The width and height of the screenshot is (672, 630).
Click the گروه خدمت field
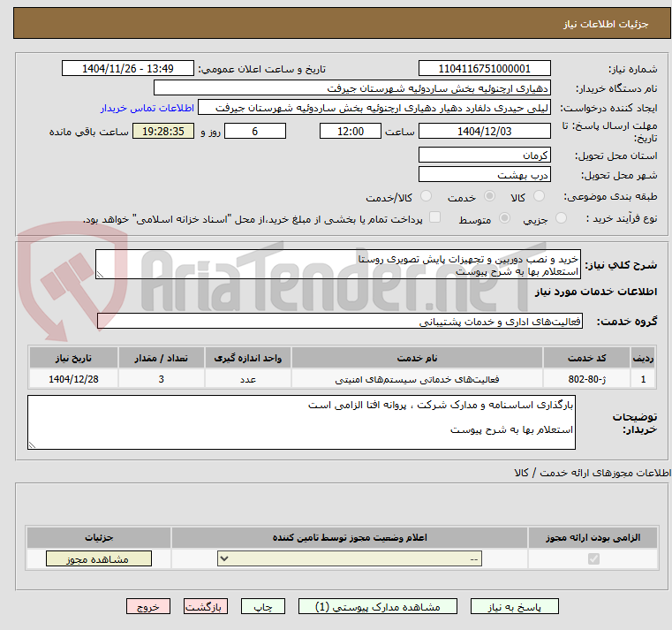[340, 322]
